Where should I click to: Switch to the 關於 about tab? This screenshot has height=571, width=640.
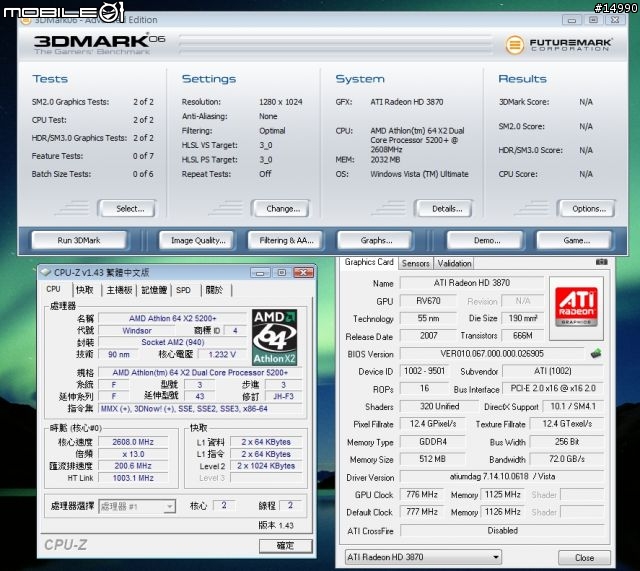click(214, 290)
